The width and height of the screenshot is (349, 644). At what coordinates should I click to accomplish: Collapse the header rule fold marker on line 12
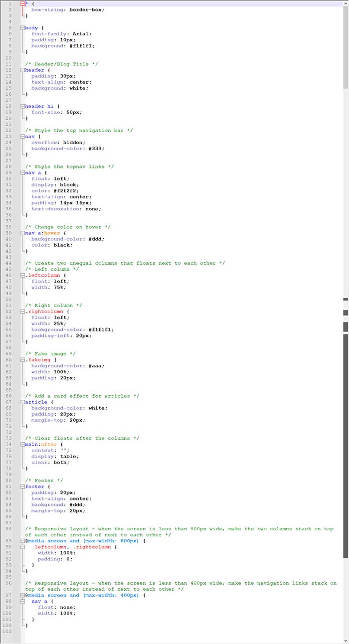pyautogui.click(x=22, y=70)
